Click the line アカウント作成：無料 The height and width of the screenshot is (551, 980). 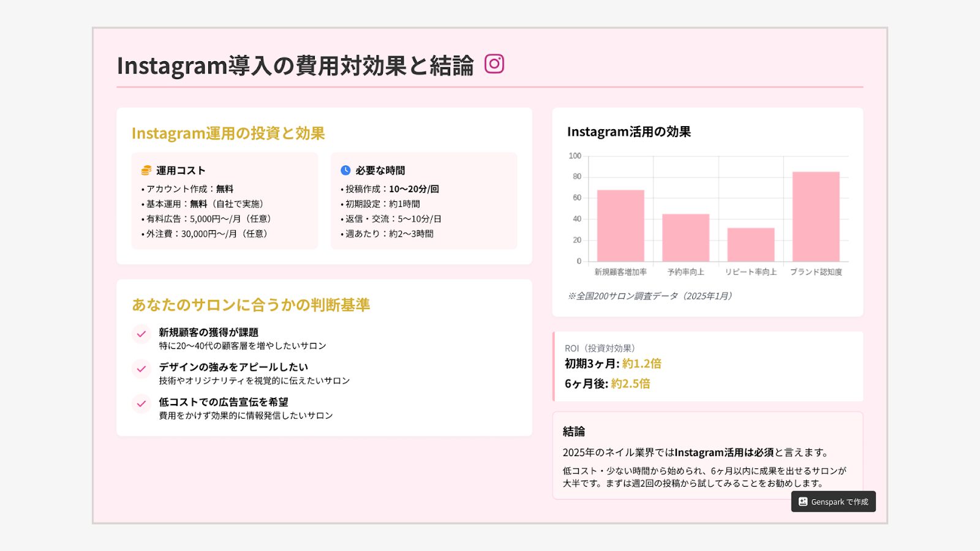[x=187, y=189]
